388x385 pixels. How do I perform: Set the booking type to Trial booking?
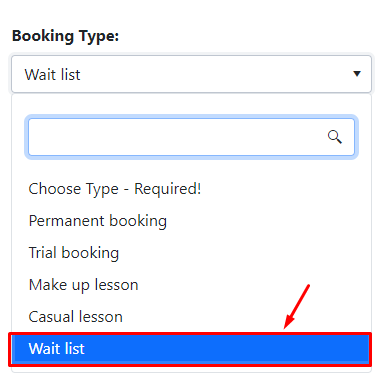[191, 253]
